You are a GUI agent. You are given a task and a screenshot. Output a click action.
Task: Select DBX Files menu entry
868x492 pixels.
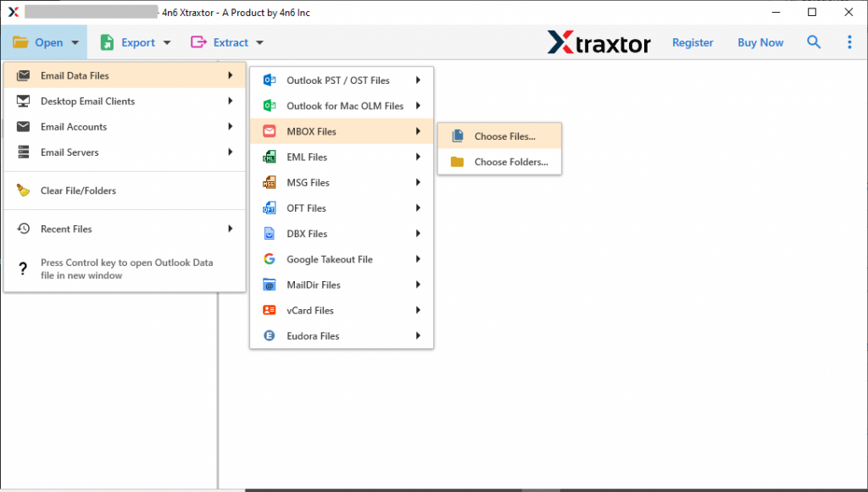[342, 233]
